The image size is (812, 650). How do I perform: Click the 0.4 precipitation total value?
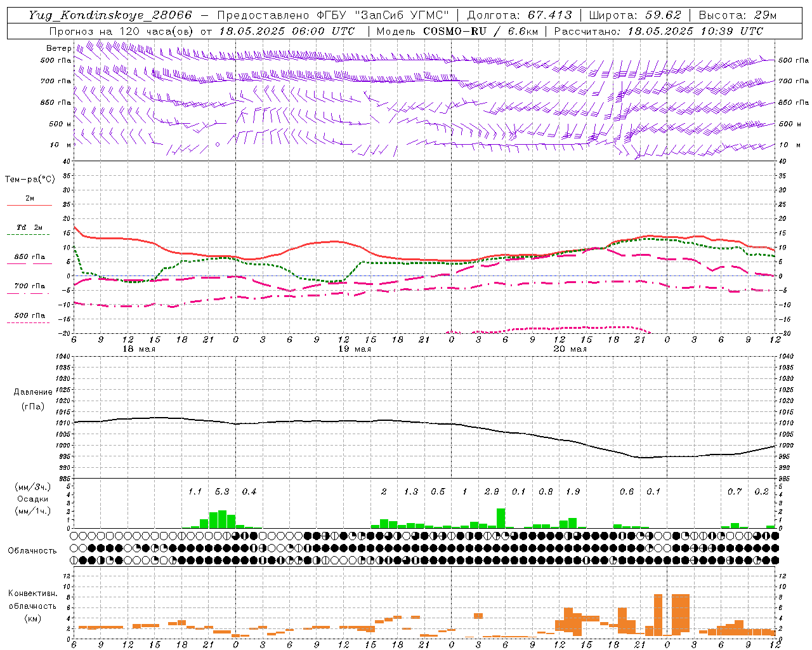(249, 491)
